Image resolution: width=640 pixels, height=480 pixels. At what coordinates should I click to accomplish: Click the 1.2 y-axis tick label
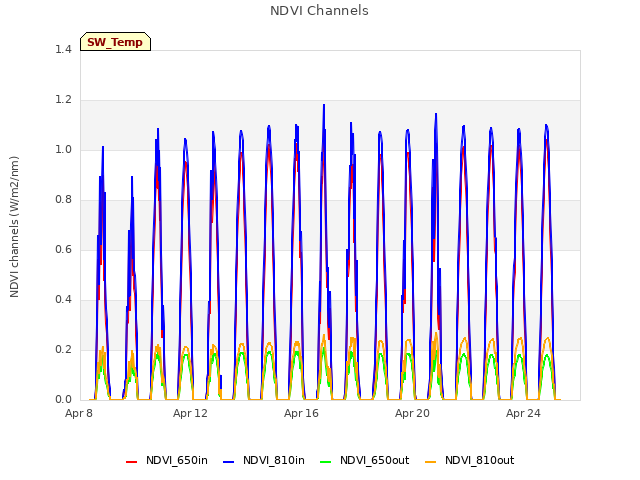(x=63, y=100)
